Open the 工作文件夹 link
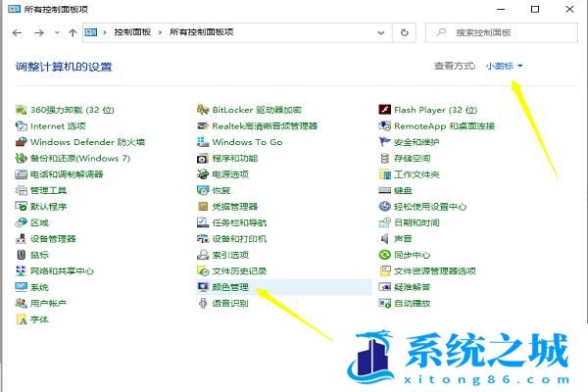Viewport: 588px width, 392px height. coord(416,174)
